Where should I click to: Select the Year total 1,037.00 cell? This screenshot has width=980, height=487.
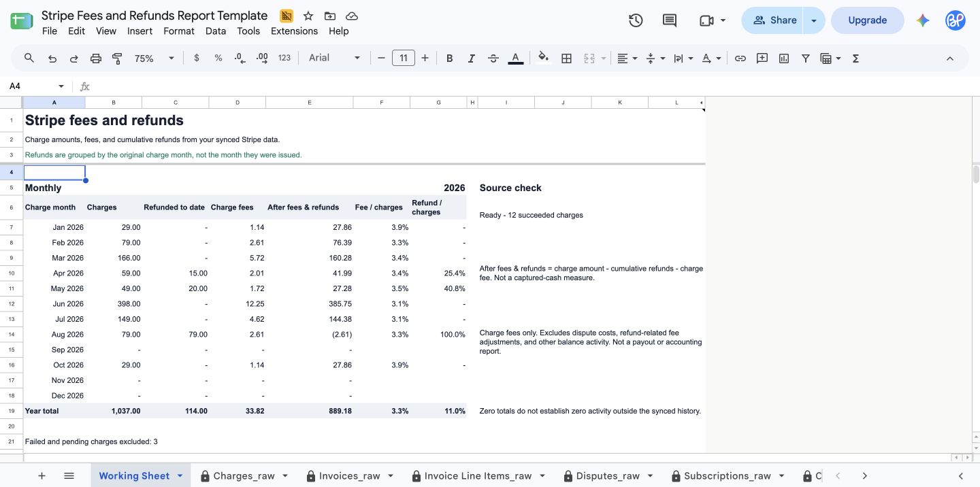(114, 411)
